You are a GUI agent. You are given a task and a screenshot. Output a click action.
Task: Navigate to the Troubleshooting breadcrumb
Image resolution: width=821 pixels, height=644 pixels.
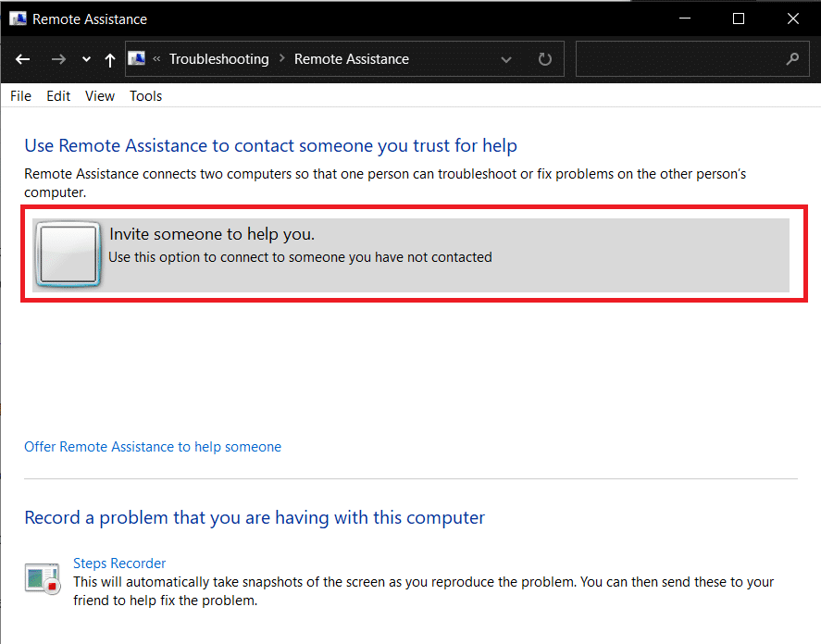pyautogui.click(x=218, y=59)
